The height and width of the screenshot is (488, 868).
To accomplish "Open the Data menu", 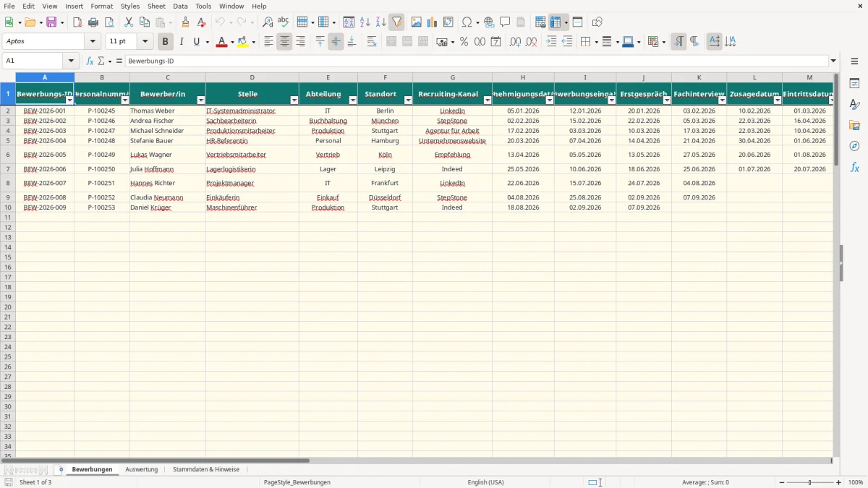I will 180,6.
